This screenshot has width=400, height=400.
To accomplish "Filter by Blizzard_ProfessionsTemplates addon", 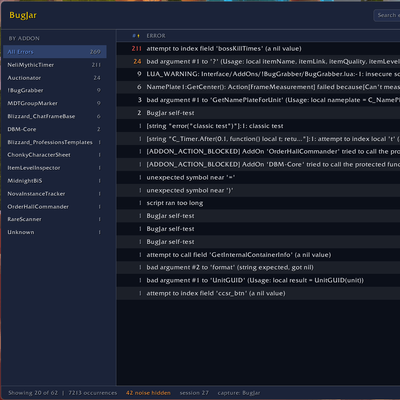I will coord(55,142).
